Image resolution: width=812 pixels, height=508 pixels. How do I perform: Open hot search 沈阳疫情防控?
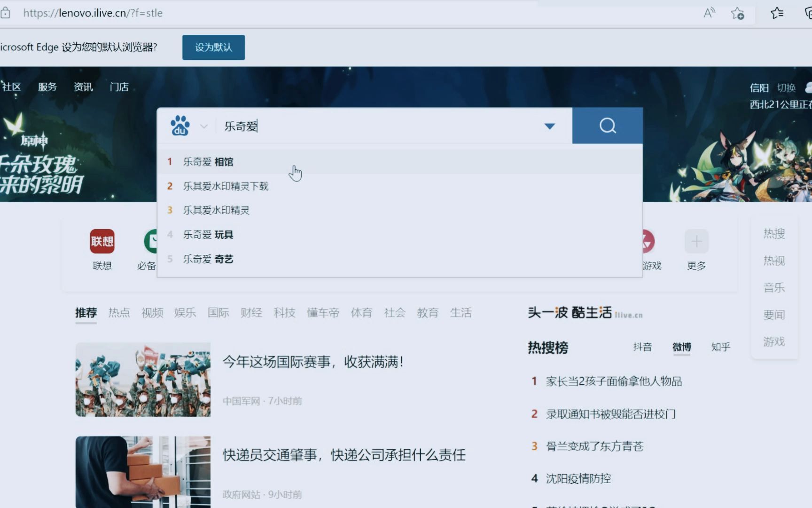tap(578, 479)
